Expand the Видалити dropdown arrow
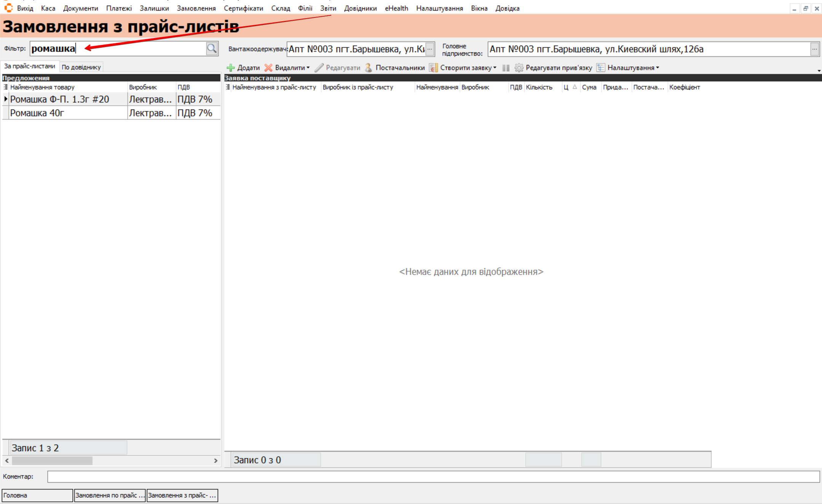This screenshot has height=504, width=822. tap(308, 68)
